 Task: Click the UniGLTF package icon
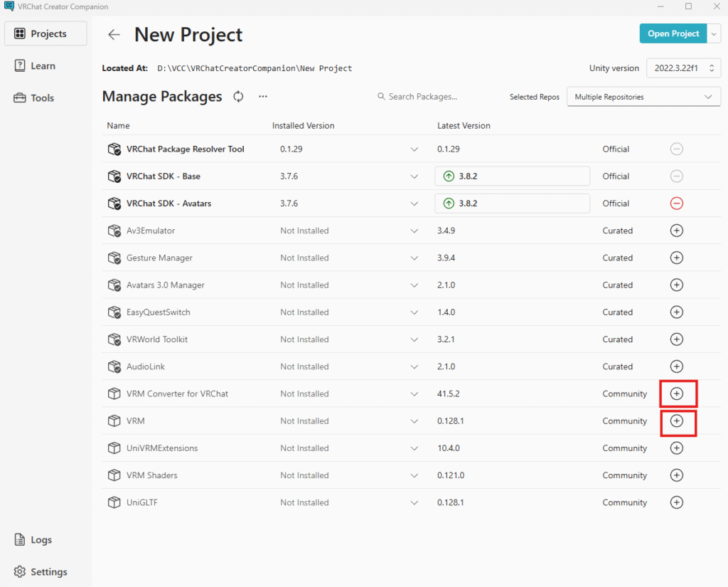(114, 502)
